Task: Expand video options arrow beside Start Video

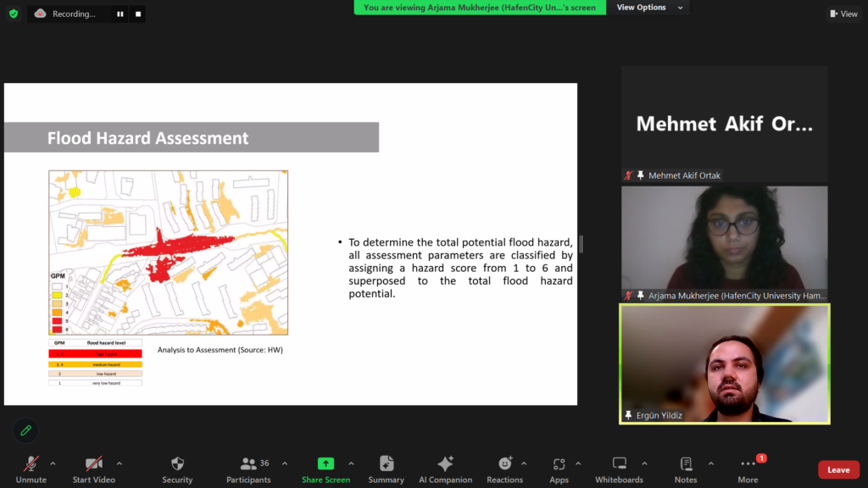Action: click(x=119, y=463)
